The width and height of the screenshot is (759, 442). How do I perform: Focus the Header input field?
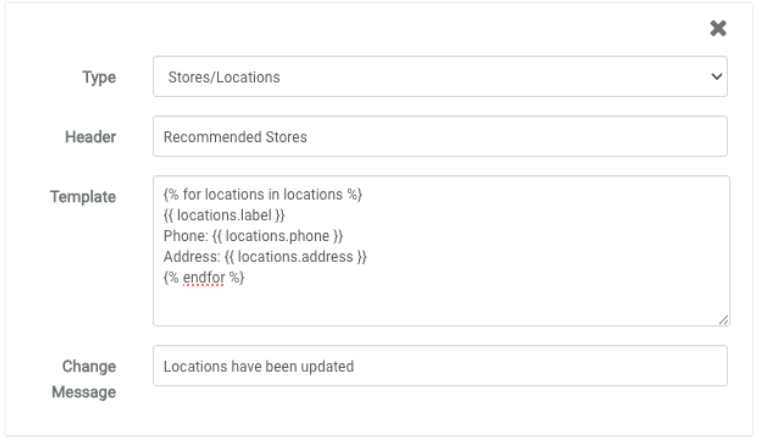(440, 137)
